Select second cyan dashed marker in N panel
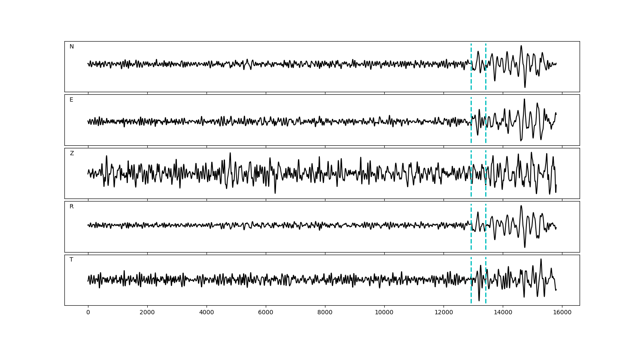644x343 pixels. (486, 77)
